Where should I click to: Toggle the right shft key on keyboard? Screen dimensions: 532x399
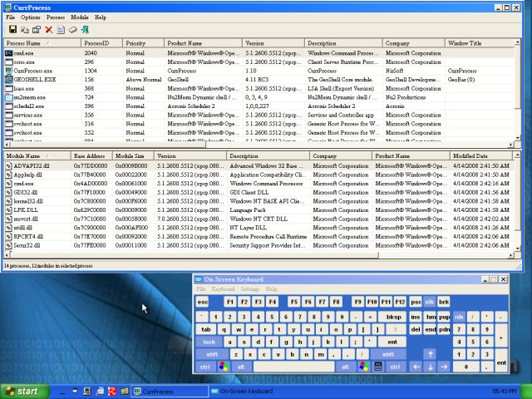[x=388, y=354]
